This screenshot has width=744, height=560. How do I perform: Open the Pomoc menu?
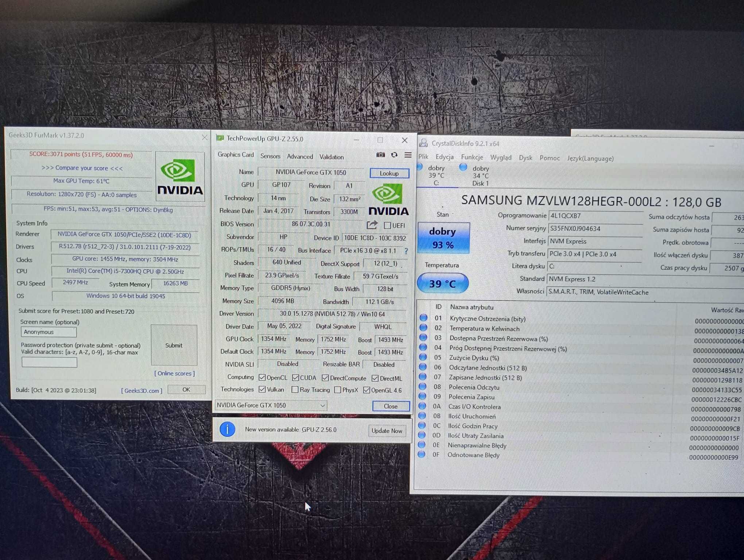[x=550, y=158]
